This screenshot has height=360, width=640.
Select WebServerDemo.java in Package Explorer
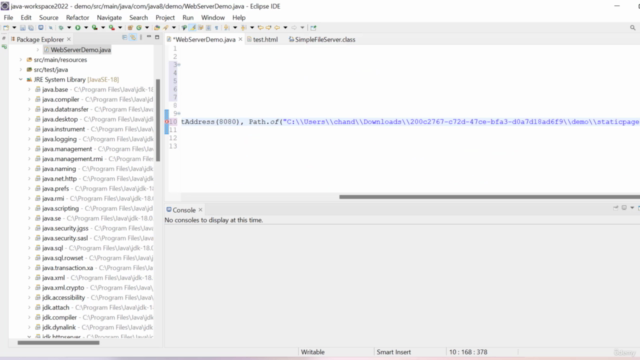tap(77, 50)
